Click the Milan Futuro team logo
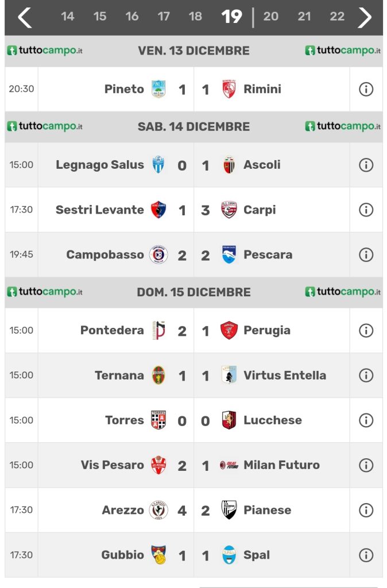This screenshot has height=588, width=387. [229, 465]
